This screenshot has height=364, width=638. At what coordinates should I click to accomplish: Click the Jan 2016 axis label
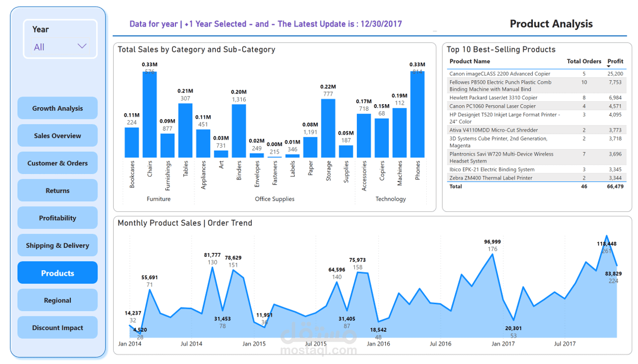[x=379, y=344]
